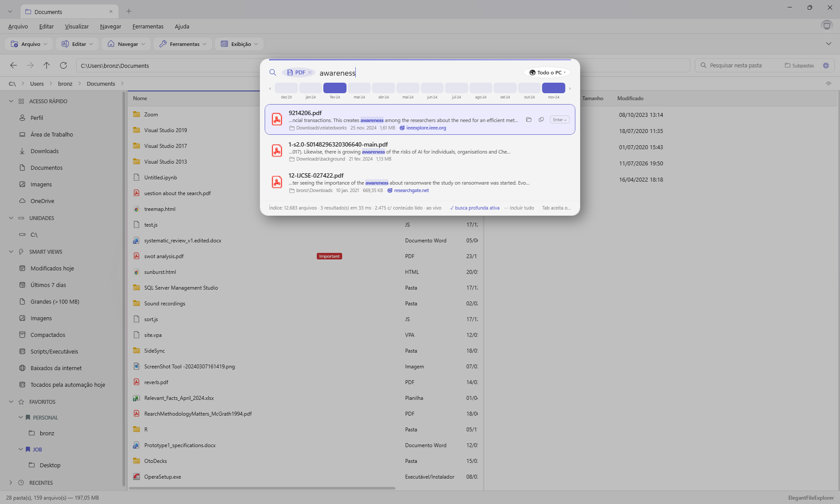Toggle preview eye icon near breadcrumb

tap(828, 84)
